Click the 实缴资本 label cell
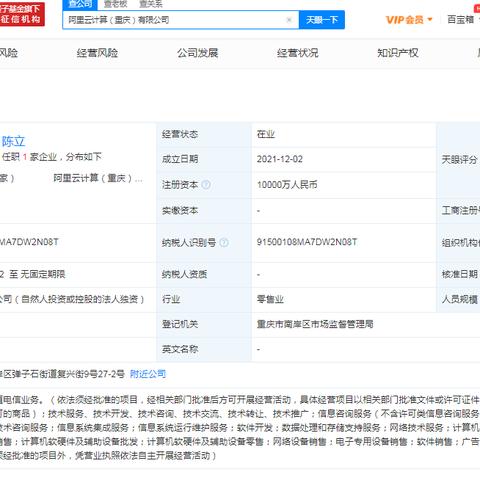The image size is (480, 480). click(204, 211)
